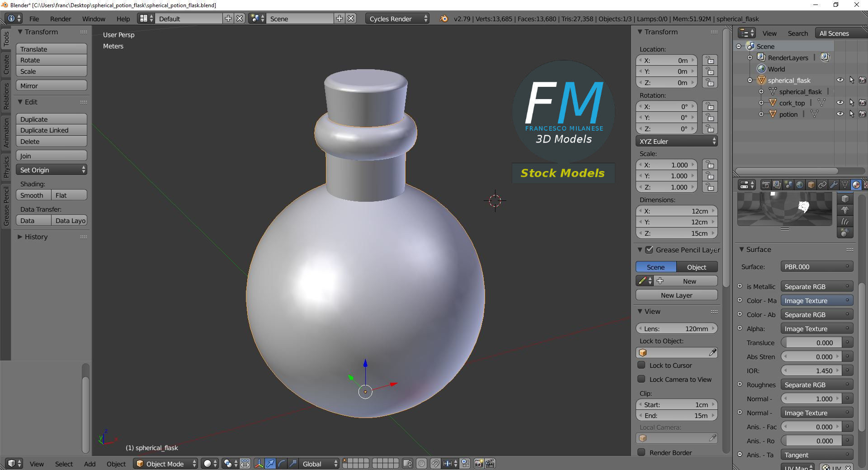Select the monkey preview shape icon
868x470 pixels.
click(845, 210)
